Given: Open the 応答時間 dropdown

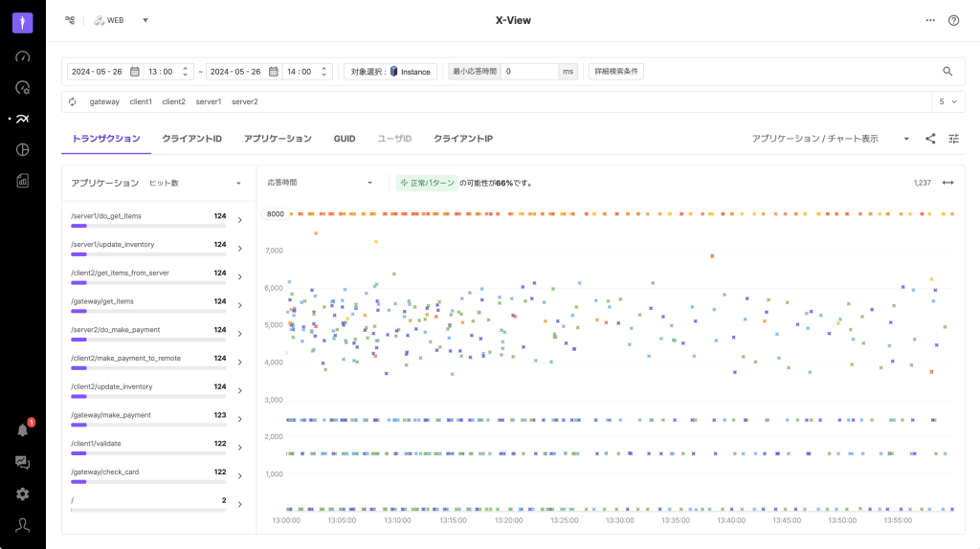Looking at the screenshot, I should (319, 183).
